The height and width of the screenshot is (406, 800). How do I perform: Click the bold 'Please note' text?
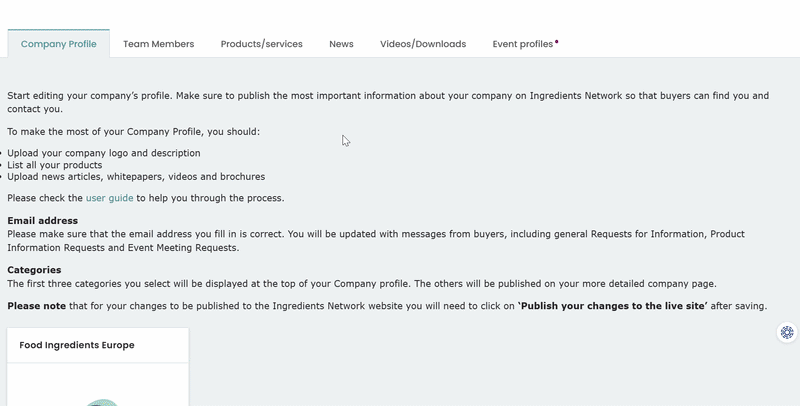36,306
